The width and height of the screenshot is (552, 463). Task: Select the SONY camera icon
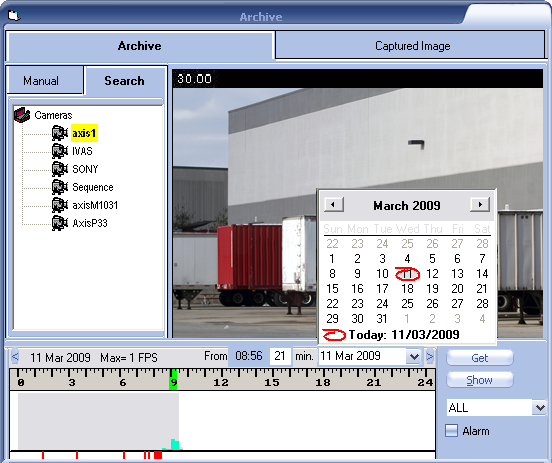tap(60, 169)
